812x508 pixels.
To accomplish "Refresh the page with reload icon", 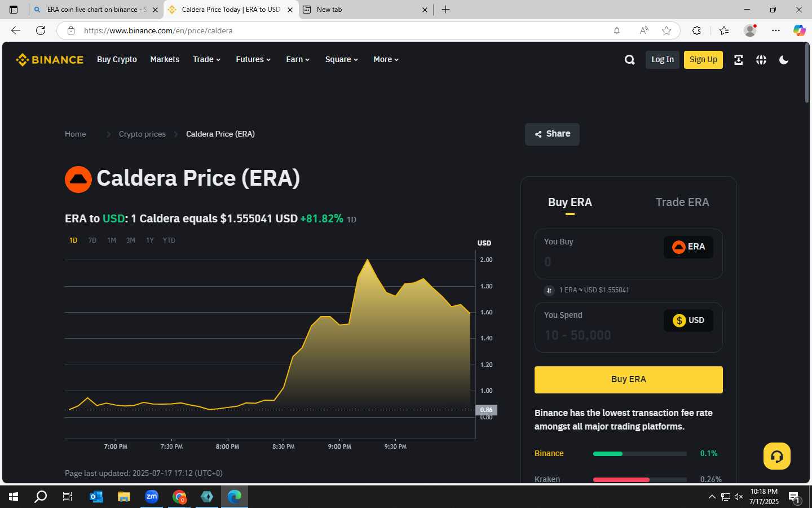I will click(x=41, y=30).
